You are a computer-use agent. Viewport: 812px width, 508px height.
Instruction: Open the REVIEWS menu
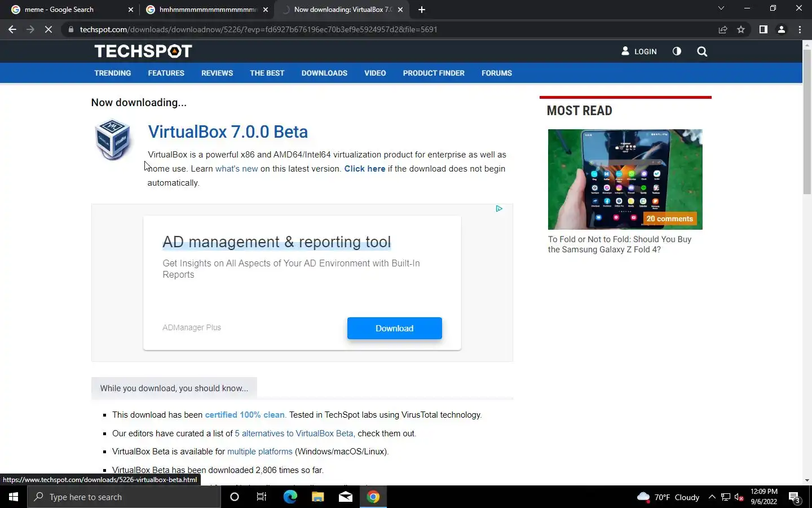click(x=217, y=73)
